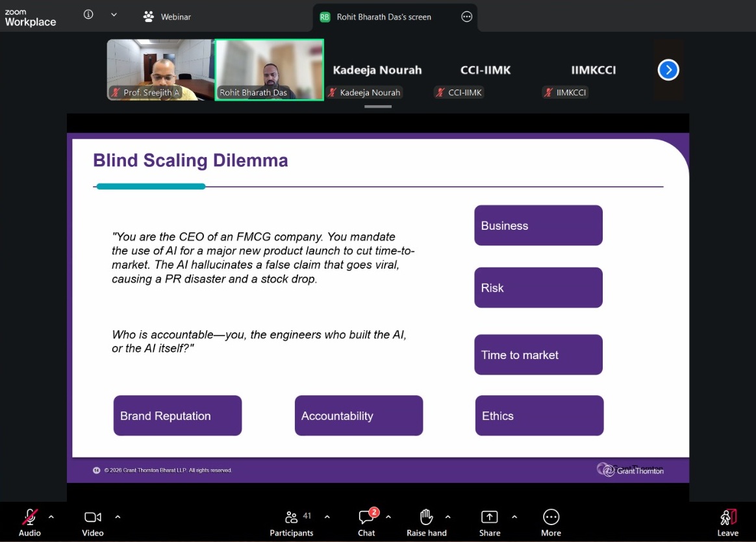Viewport: 756px width, 542px height.
Task: Open the meeting info icon
Action: (88, 14)
